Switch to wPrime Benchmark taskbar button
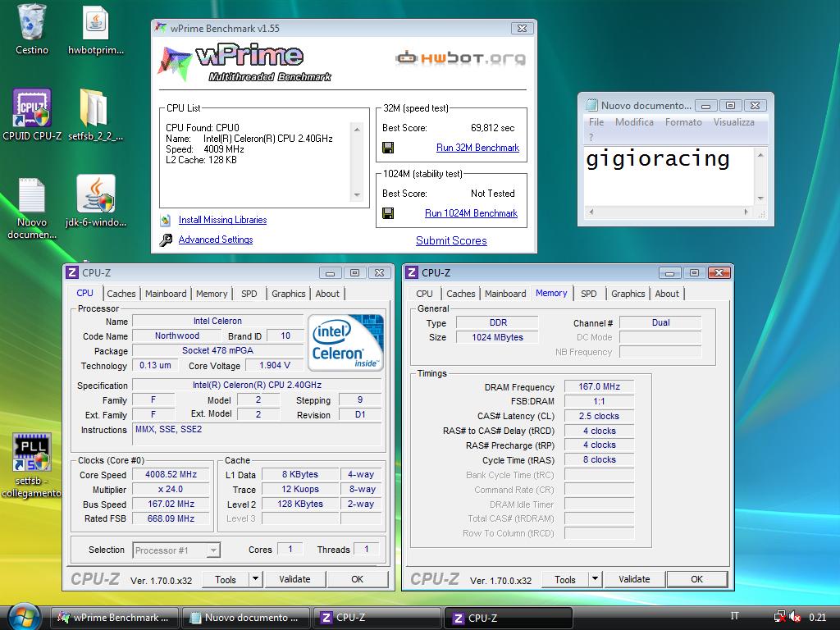Viewport: 840px width, 630px height. point(115,617)
